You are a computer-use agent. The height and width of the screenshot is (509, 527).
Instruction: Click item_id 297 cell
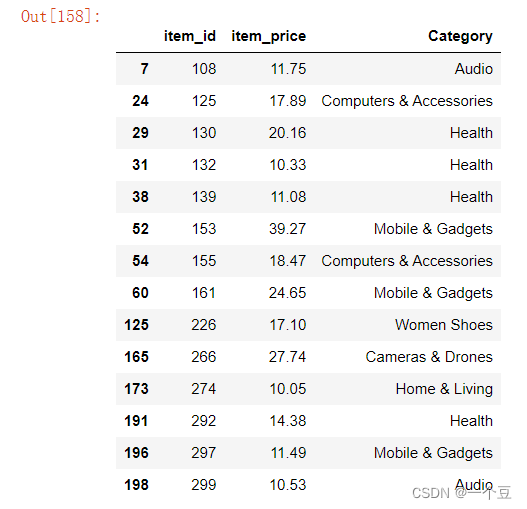tap(204, 453)
